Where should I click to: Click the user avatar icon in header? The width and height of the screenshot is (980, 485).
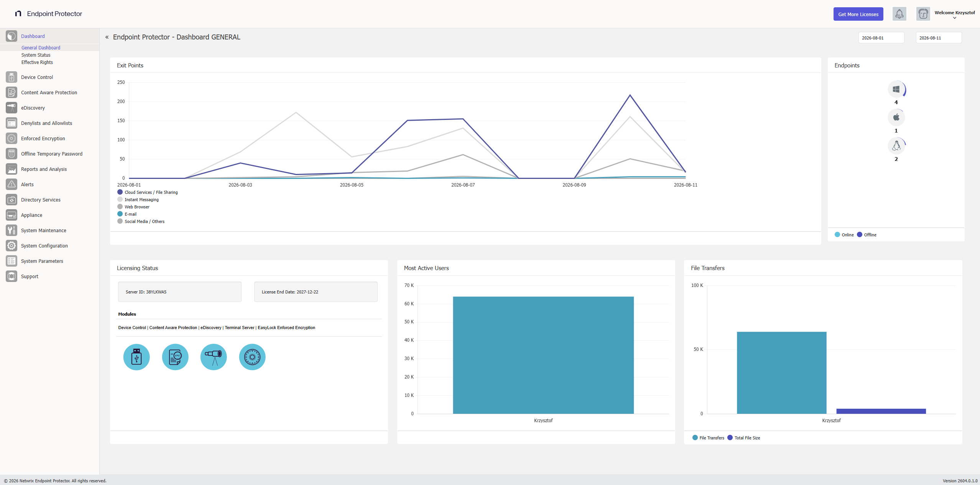coord(923,14)
